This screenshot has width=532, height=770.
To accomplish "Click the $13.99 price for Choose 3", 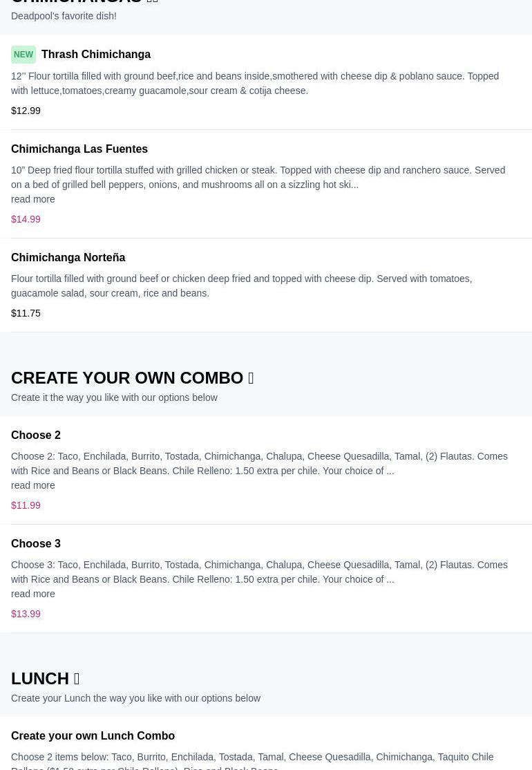I will [26, 614].
